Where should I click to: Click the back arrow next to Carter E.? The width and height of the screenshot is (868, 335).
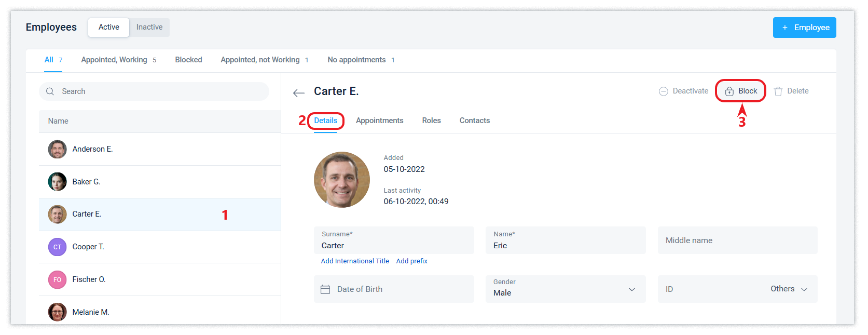298,93
